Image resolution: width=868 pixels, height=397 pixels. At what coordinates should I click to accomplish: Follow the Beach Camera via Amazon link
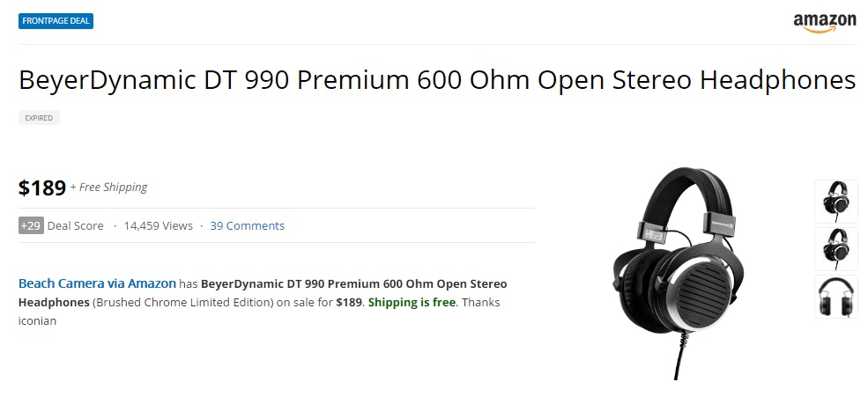(97, 283)
